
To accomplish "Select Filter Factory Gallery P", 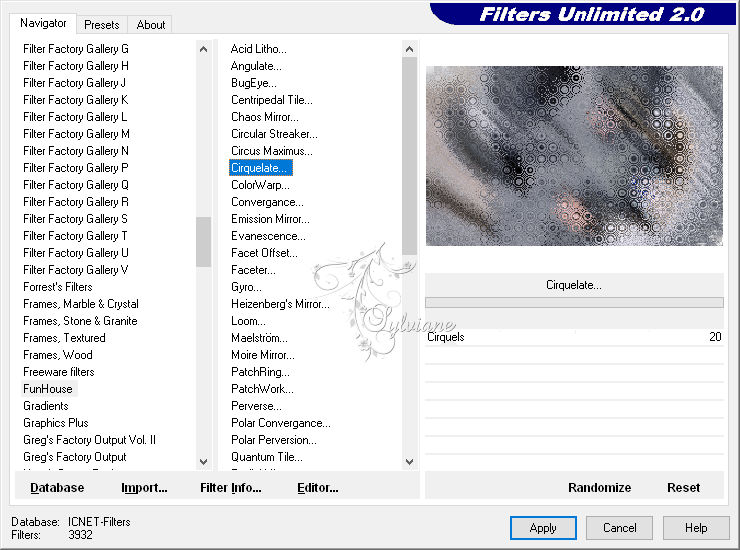I will [76, 168].
